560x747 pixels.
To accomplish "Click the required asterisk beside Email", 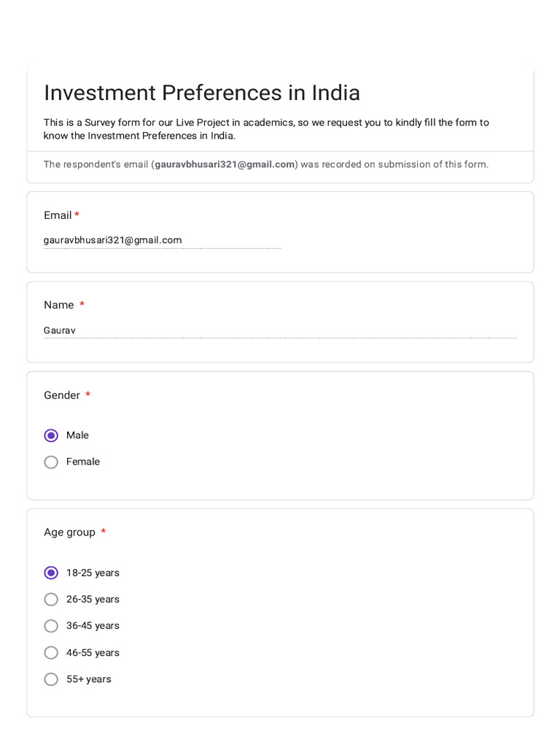I will tap(77, 215).
